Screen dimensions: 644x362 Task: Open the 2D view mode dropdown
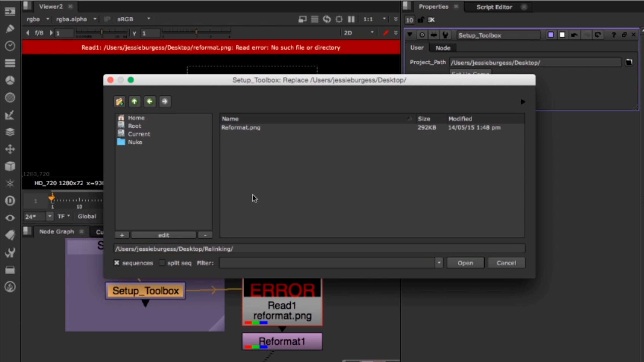pos(358,33)
